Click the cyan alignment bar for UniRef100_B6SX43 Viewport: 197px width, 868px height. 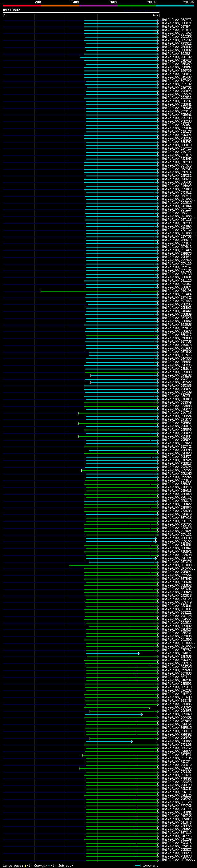[114, 714]
